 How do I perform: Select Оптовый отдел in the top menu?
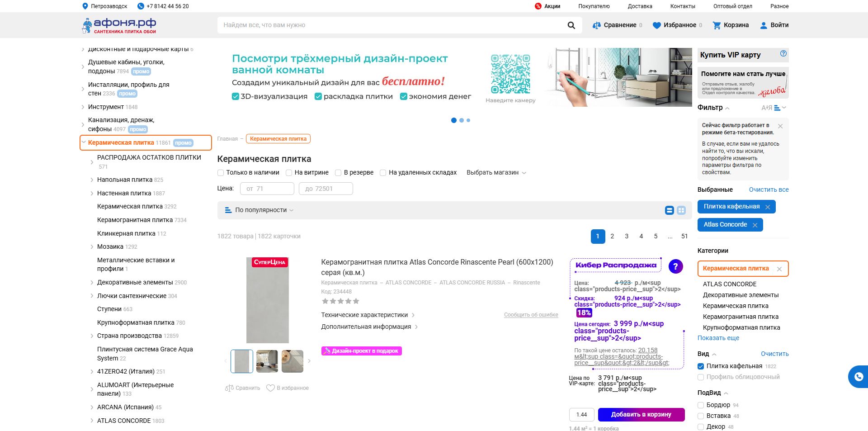click(733, 6)
